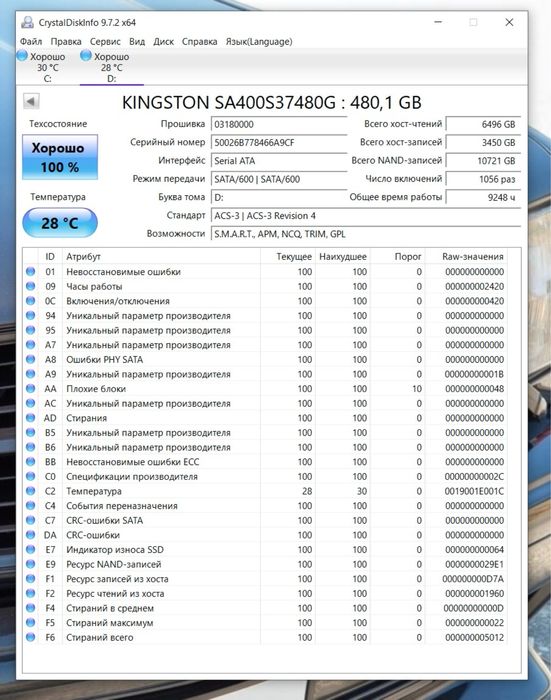Click the status dot of attribute AC
This screenshot has width=551, height=700.
point(30,403)
